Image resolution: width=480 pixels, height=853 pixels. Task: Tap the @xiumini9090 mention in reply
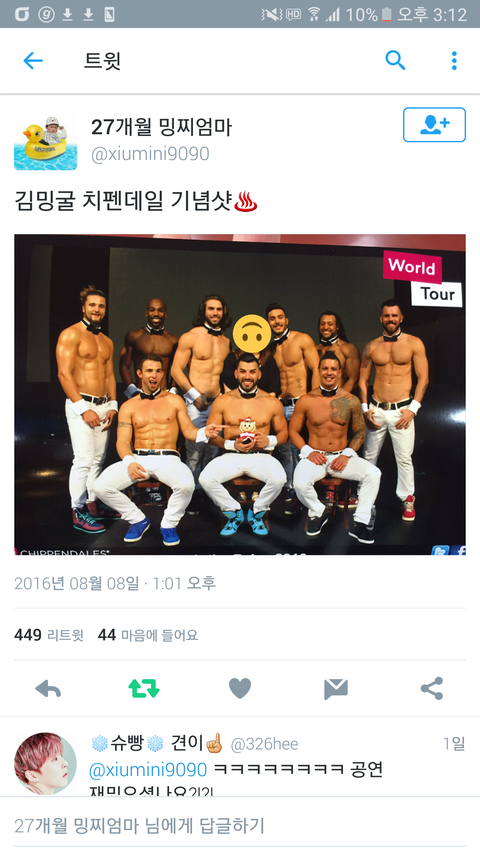(148, 770)
